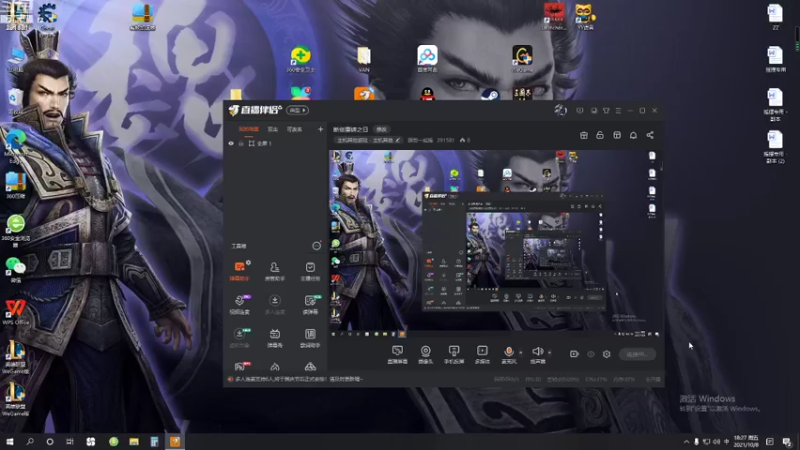Show hidden system tray icons chevron
Screen dimensions: 800x450
click(x=686, y=441)
